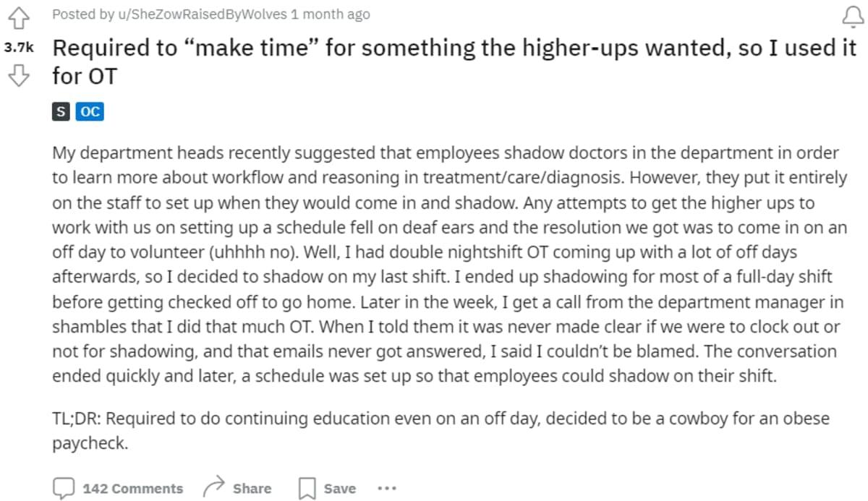Click the speech bubble comments icon
The width and height of the screenshot is (868, 501).
click(64, 488)
